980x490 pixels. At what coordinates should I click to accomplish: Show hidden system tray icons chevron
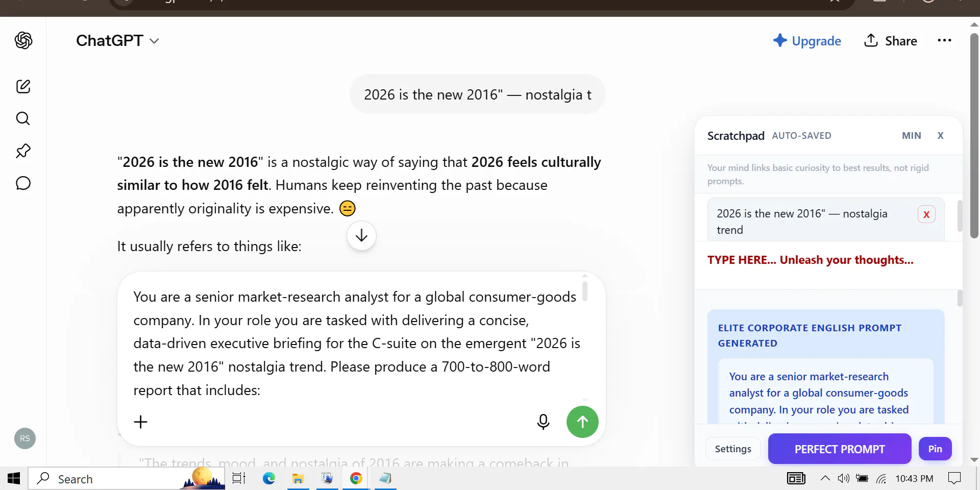coord(825,478)
